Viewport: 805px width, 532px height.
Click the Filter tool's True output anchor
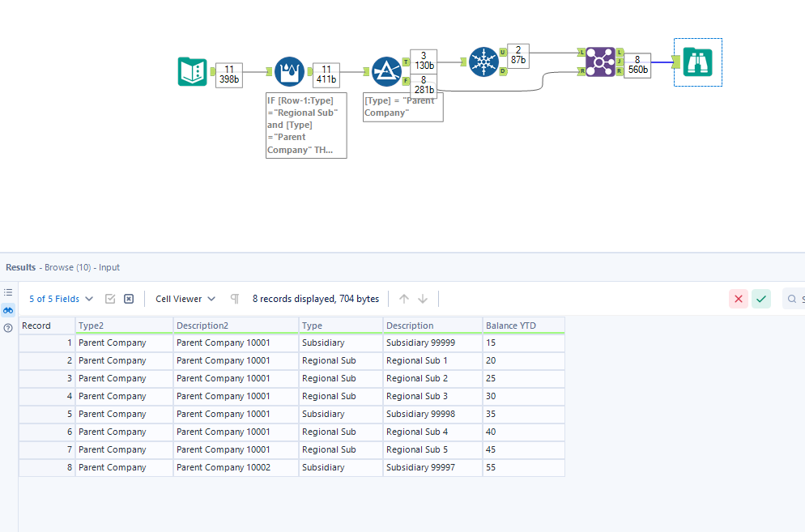coord(405,62)
